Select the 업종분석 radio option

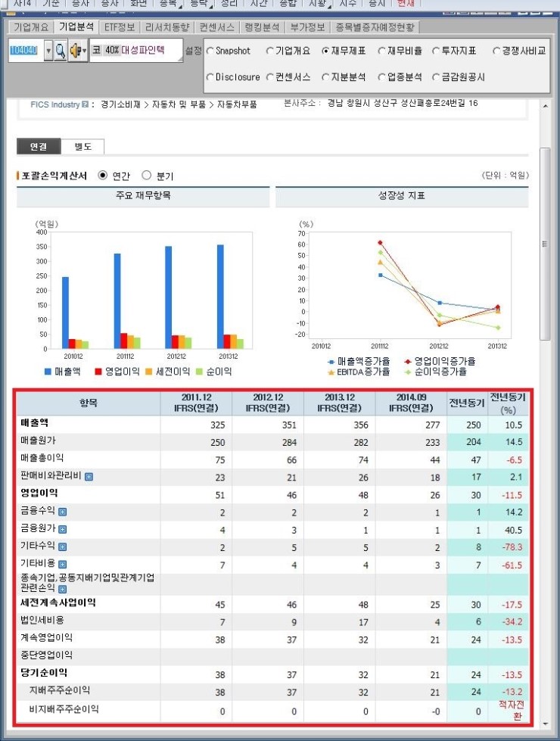pos(381,76)
